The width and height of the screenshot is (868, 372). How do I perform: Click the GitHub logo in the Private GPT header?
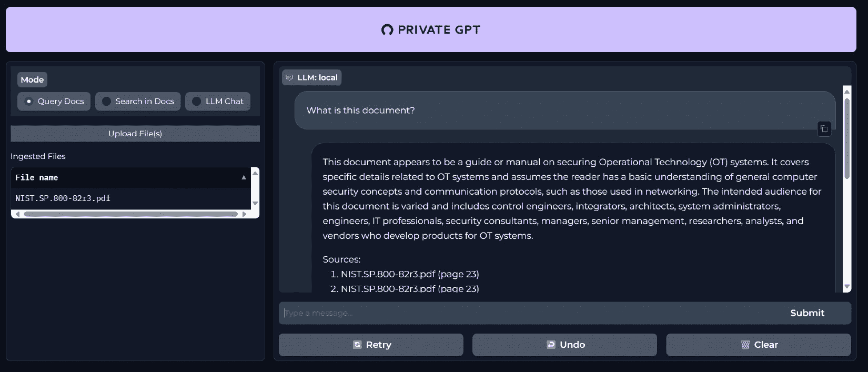pyautogui.click(x=386, y=30)
